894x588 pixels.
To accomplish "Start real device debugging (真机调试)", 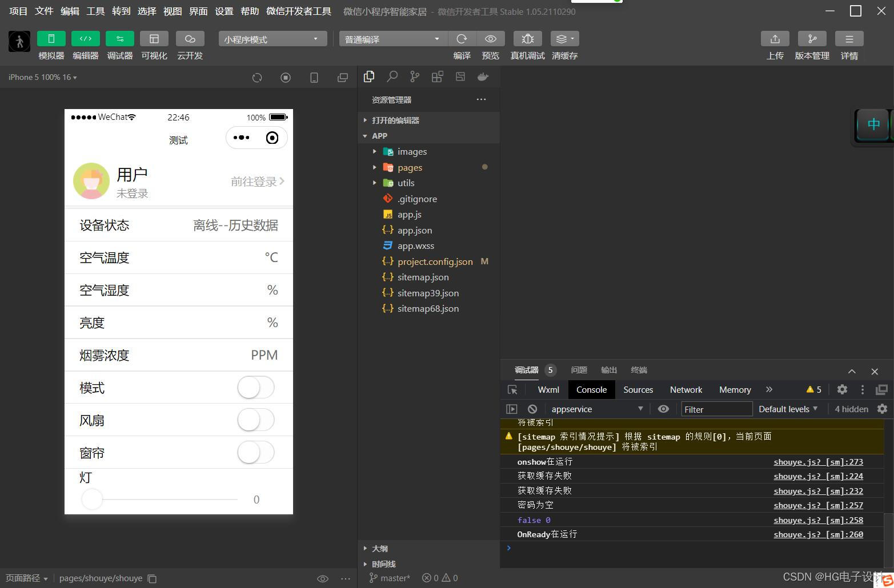I will tap(527, 39).
